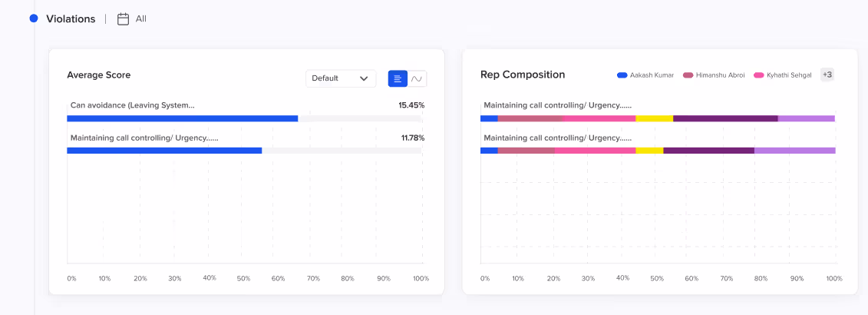Click 100% axis label in Rep Composition
The height and width of the screenshot is (315, 868).
pyautogui.click(x=833, y=278)
